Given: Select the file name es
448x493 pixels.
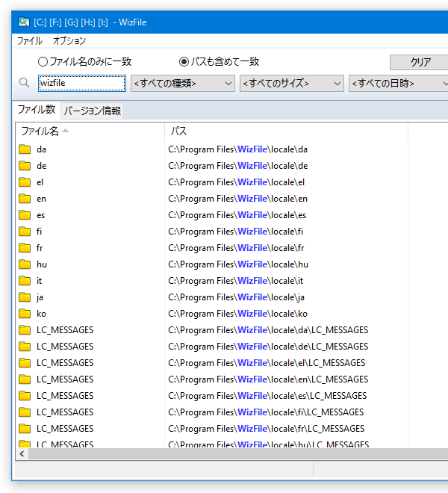Looking at the screenshot, I should click(x=40, y=215).
